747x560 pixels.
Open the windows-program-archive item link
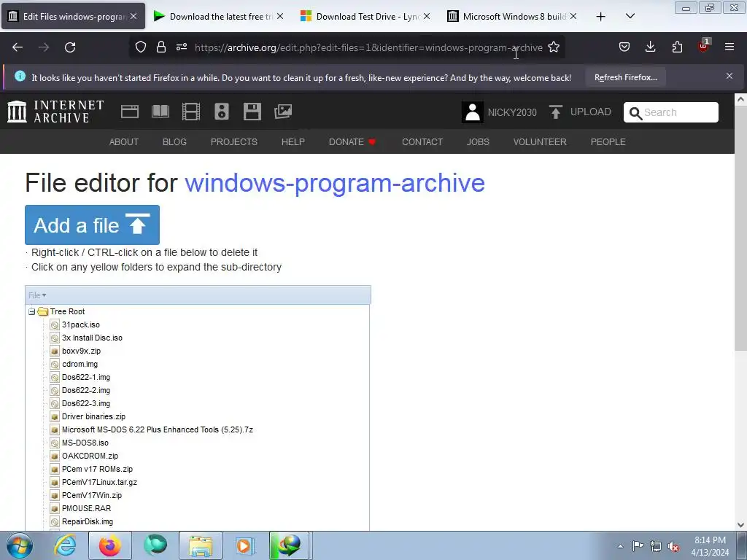334,183
